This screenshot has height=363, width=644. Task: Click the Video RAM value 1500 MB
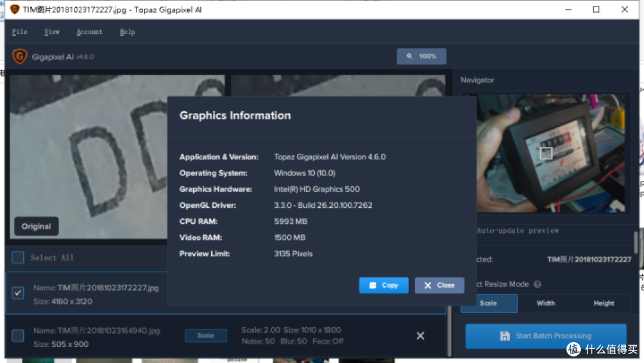tap(290, 238)
